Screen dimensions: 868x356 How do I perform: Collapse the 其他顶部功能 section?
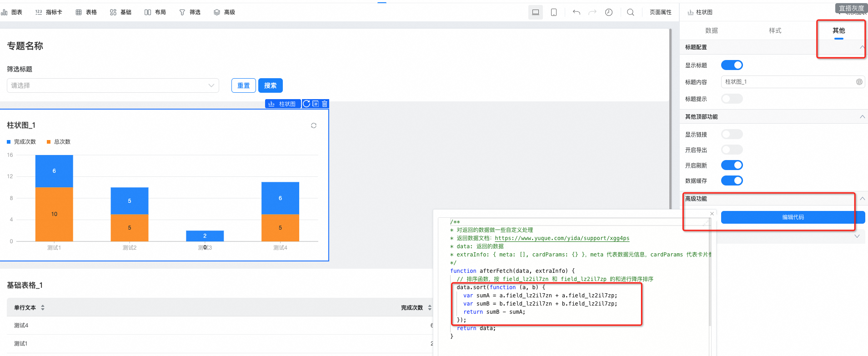point(862,117)
